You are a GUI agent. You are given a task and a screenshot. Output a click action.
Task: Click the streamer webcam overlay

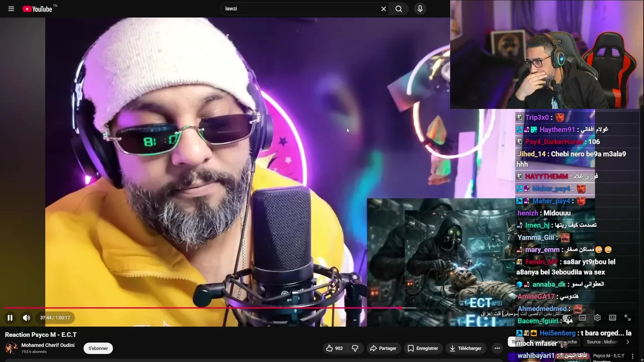(x=547, y=54)
